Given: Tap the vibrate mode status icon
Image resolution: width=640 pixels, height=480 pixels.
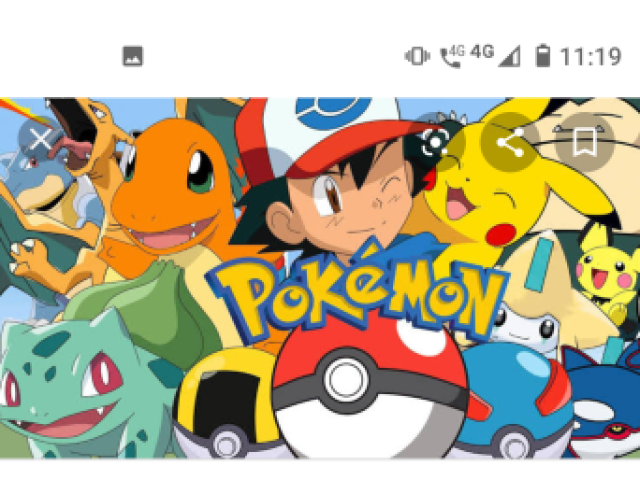Looking at the screenshot, I should 417,56.
